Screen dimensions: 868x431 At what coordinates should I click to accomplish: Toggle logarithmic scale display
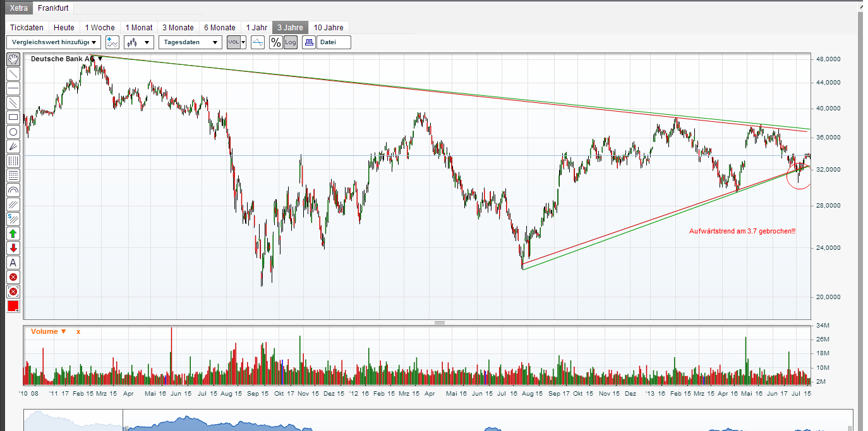[x=289, y=42]
